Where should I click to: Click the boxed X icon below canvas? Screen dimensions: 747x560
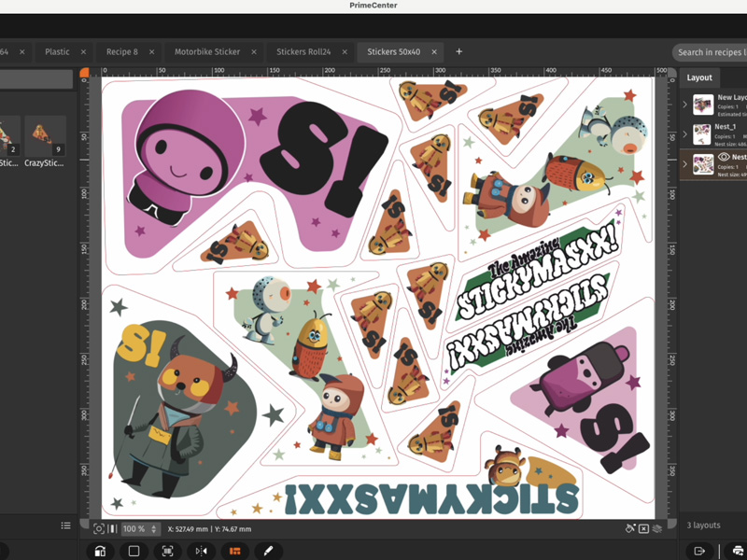coord(643,528)
